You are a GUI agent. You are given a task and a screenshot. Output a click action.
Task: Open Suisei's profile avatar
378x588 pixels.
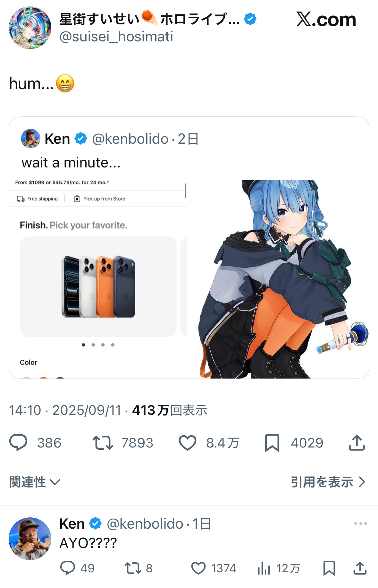tap(30, 28)
